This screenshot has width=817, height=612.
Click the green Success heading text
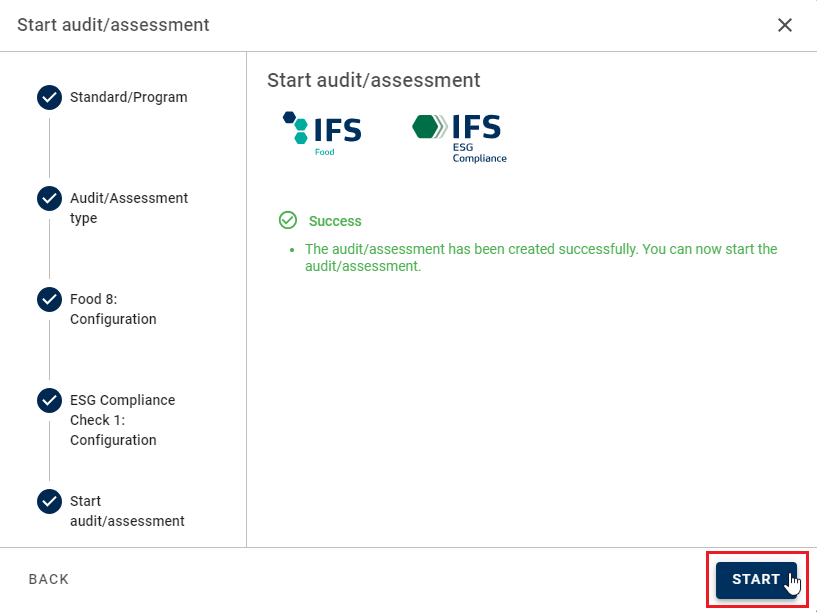[x=335, y=221]
